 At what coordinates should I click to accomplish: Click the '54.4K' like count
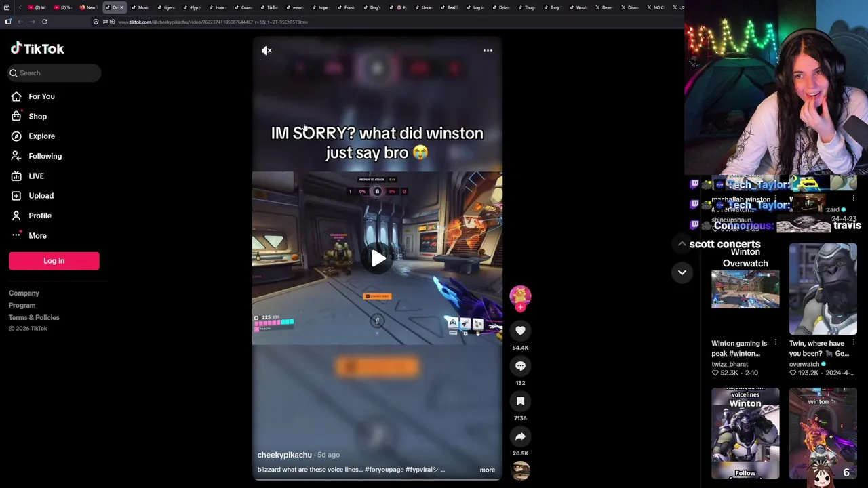520,348
